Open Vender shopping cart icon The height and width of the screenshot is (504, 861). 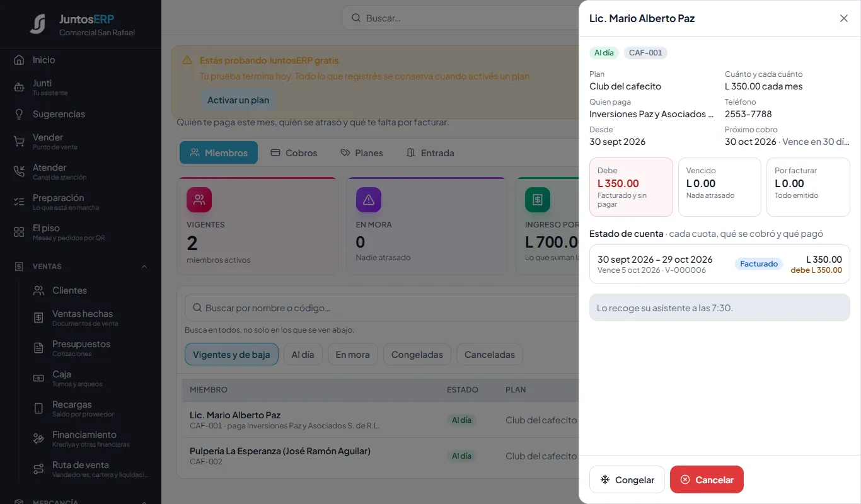(x=19, y=141)
